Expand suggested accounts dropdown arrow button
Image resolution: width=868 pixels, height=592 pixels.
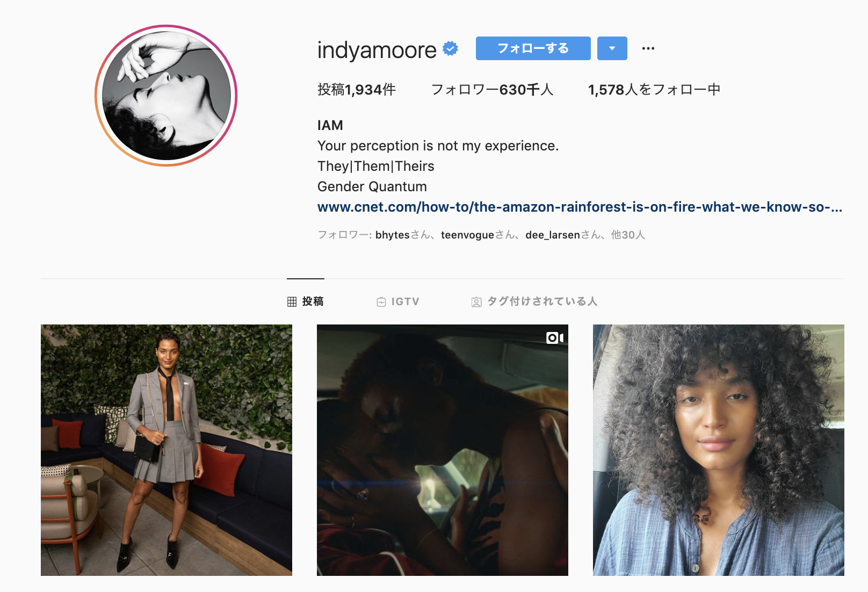coord(612,48)
